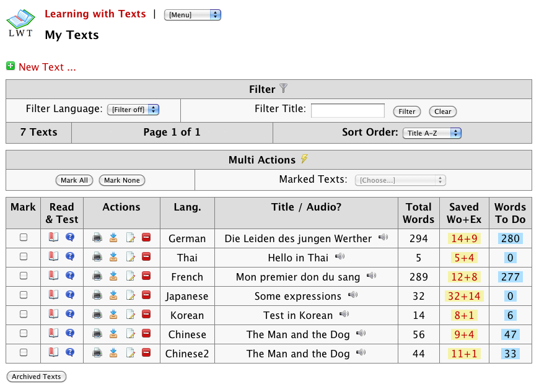Image resolution: width=539 pixels, height=392 pixels.
Task: Select the Chinese2 row checkbox
Action: click(24, 353)
